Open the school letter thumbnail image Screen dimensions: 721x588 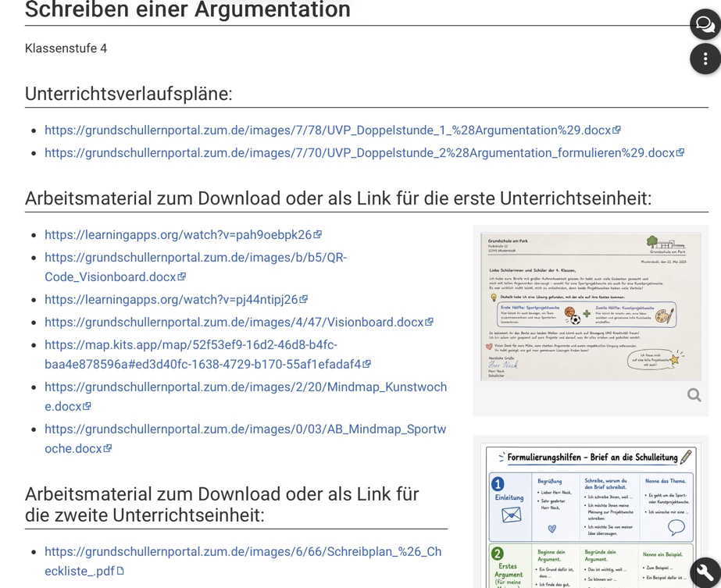click(x=591, y=307)
